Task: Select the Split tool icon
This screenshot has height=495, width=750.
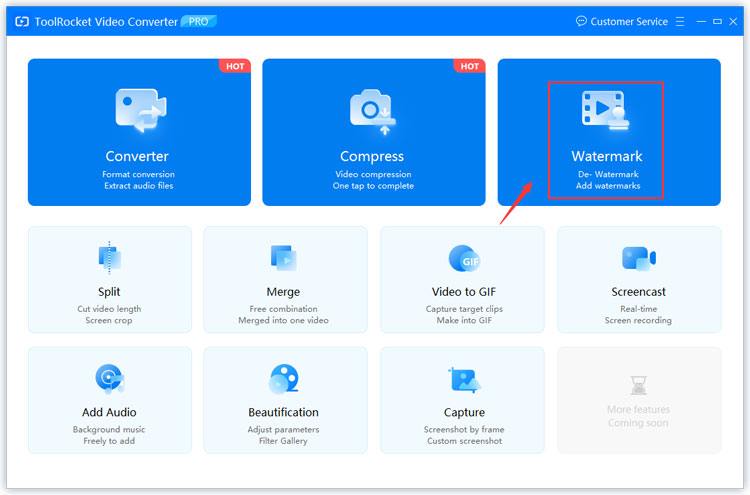Action: (x=110, y=257)
